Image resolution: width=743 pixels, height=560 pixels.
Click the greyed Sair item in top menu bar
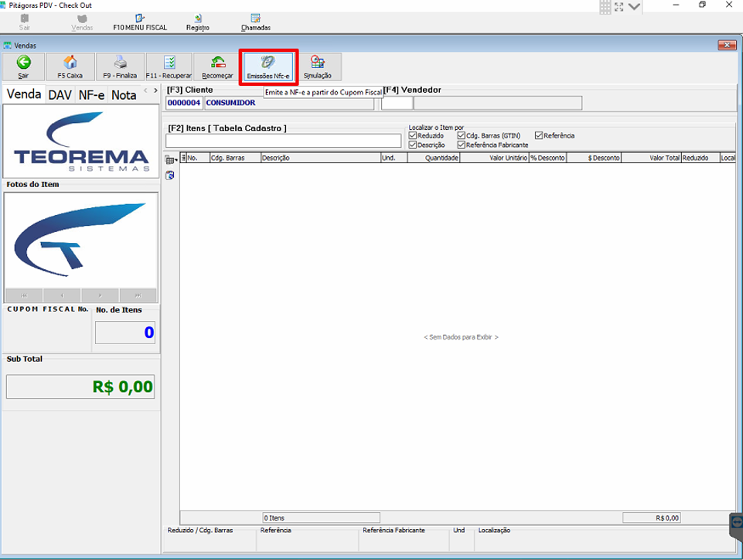25,22
